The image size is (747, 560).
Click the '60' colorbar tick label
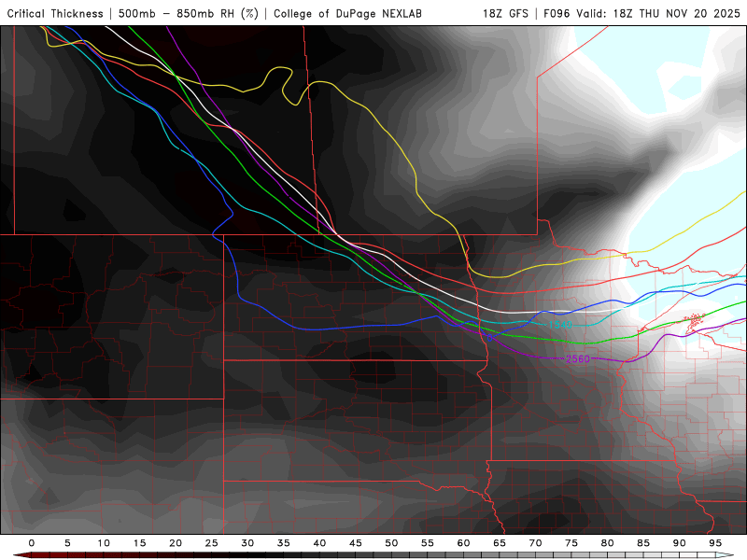point(463,543)
